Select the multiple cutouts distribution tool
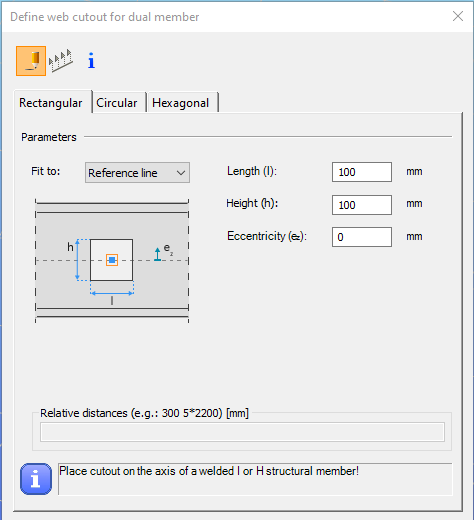The width and height of the screenshot is (474, 520). click(61, 61)
